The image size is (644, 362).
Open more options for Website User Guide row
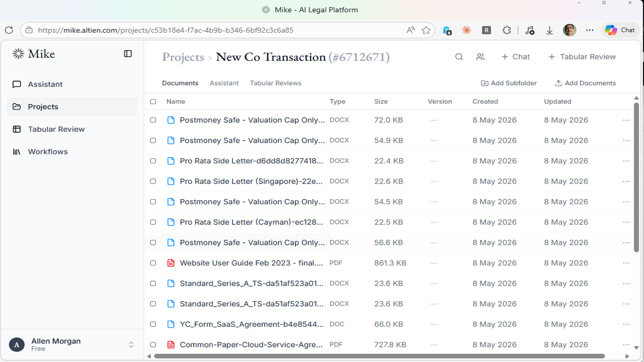[x=626, y=263]
